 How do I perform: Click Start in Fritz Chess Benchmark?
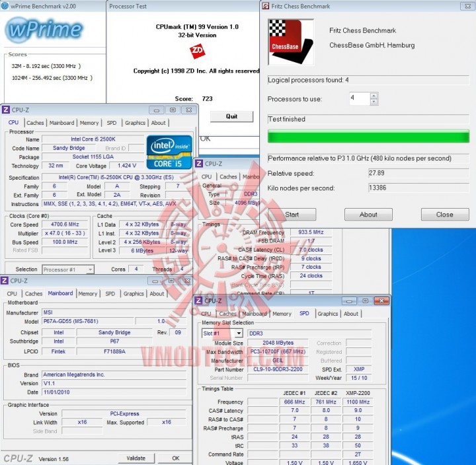[x=292, y=215]
